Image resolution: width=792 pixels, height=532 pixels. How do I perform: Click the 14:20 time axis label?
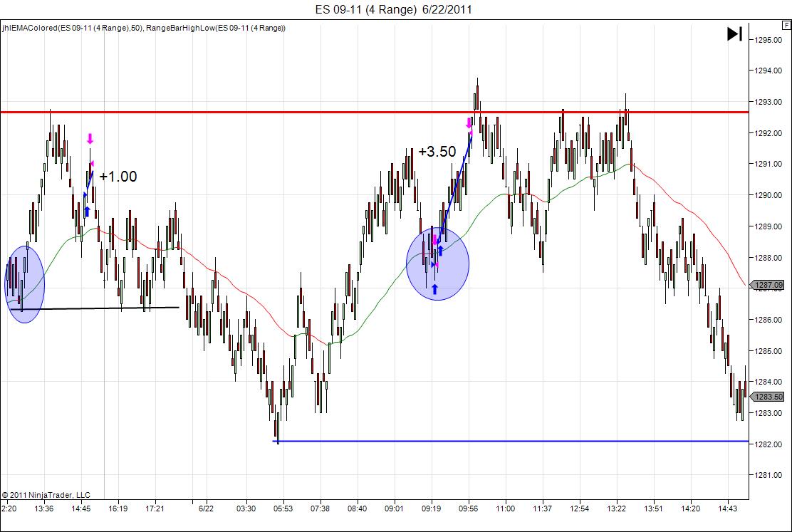click(x=690, y=508)
